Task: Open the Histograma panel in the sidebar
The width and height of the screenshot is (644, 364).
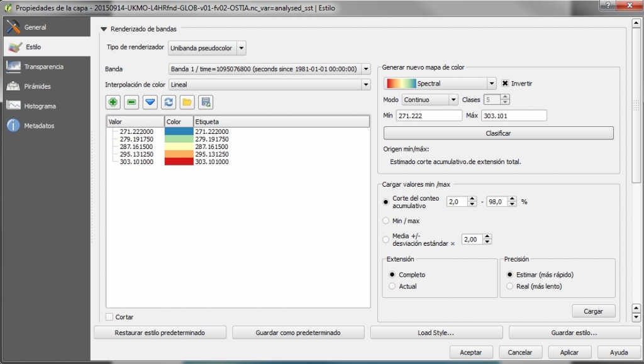Action: click(40, 106)
